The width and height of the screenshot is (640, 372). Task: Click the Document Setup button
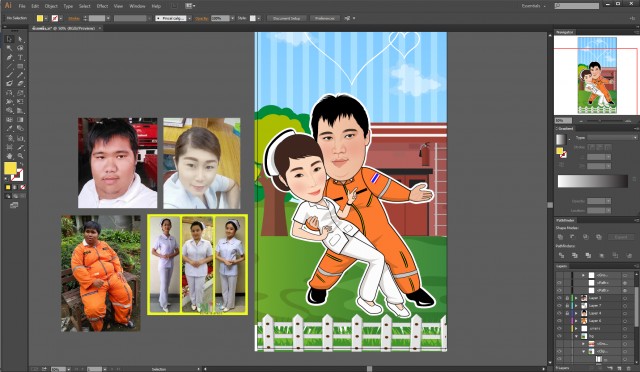point(287,18)
